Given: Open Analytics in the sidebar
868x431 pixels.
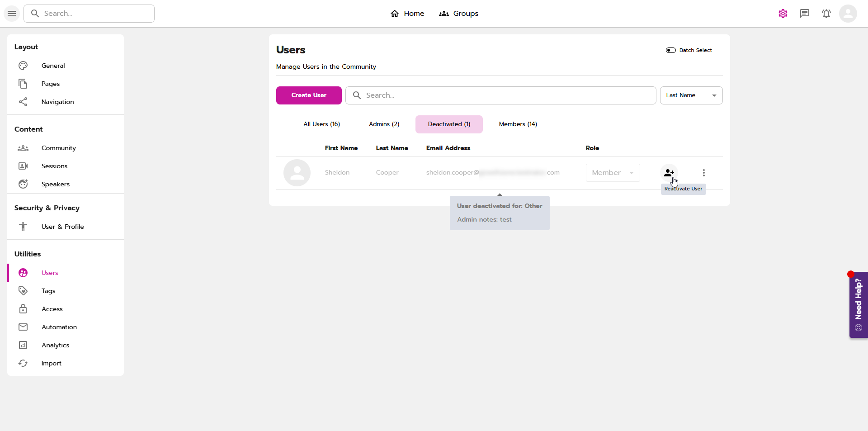Looking at the screenshot, I should pyautogui.click(x=55, y=345).
